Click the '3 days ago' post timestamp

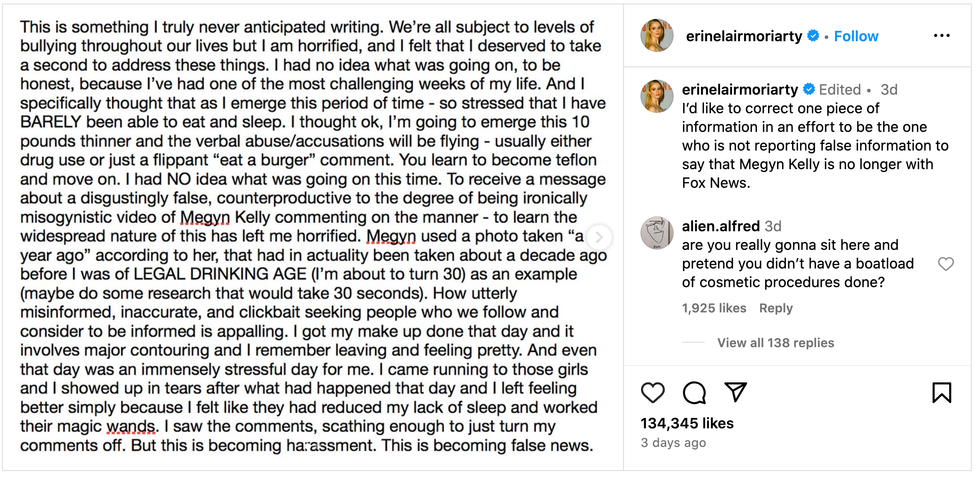pos(673,442)
